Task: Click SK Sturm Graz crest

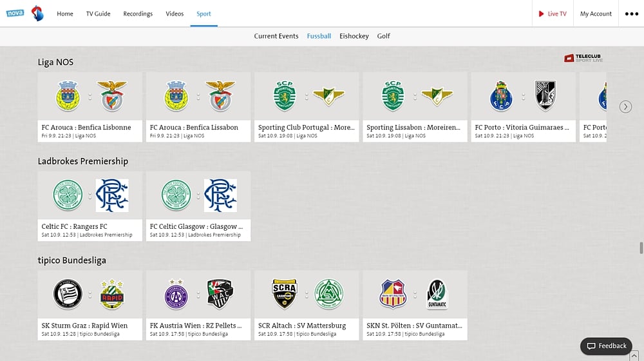Action: pos(68,295)
